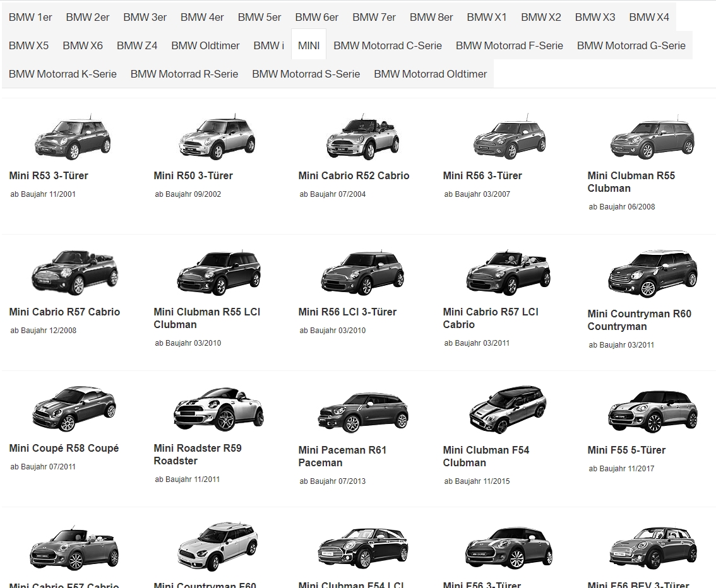Select the Mini Clubman R55 car thumbnail
This screenshot has width=716, height=588.
(652, 138)
